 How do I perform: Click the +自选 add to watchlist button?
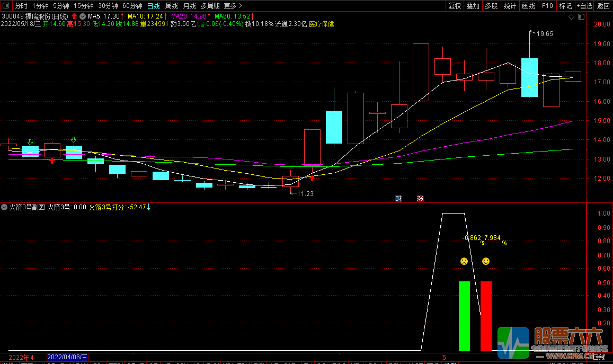(584, 6)
